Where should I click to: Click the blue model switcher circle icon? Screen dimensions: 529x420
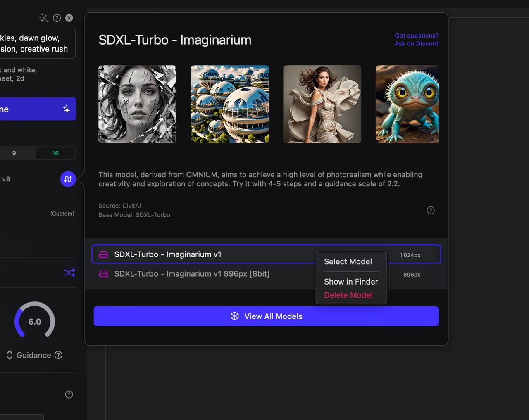click(68, 179)
